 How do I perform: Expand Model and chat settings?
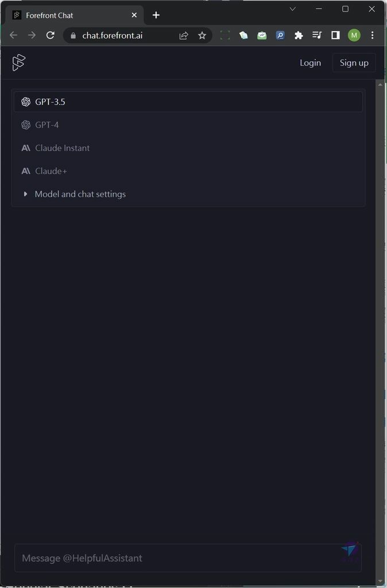point(80,194)
